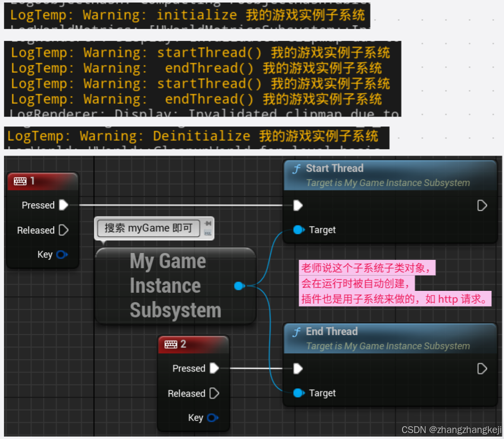Toggle the comment bubble visibility button below the pin

(x=208, y=233)
